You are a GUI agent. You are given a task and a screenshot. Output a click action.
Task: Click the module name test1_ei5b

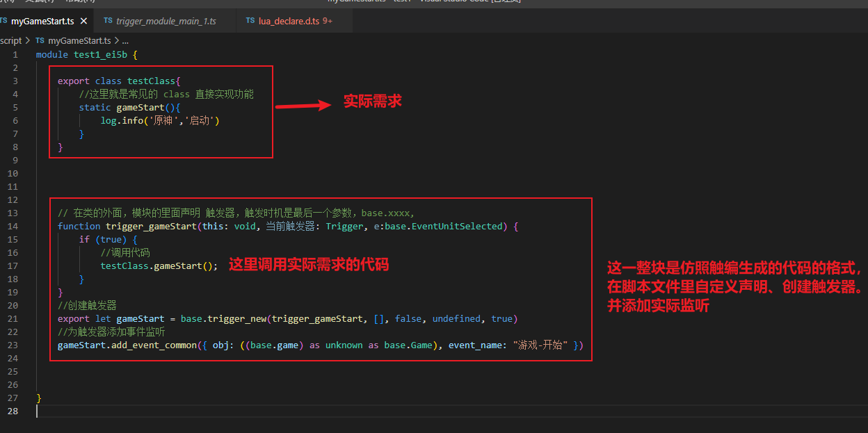(x=100, y=54)
